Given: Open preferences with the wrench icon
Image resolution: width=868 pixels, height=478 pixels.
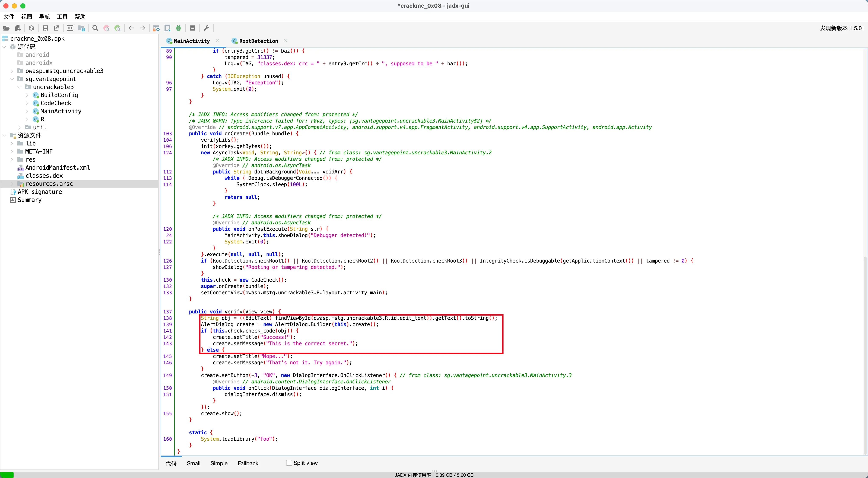Looking at the screenshot, I should click(x=207, y=28).
